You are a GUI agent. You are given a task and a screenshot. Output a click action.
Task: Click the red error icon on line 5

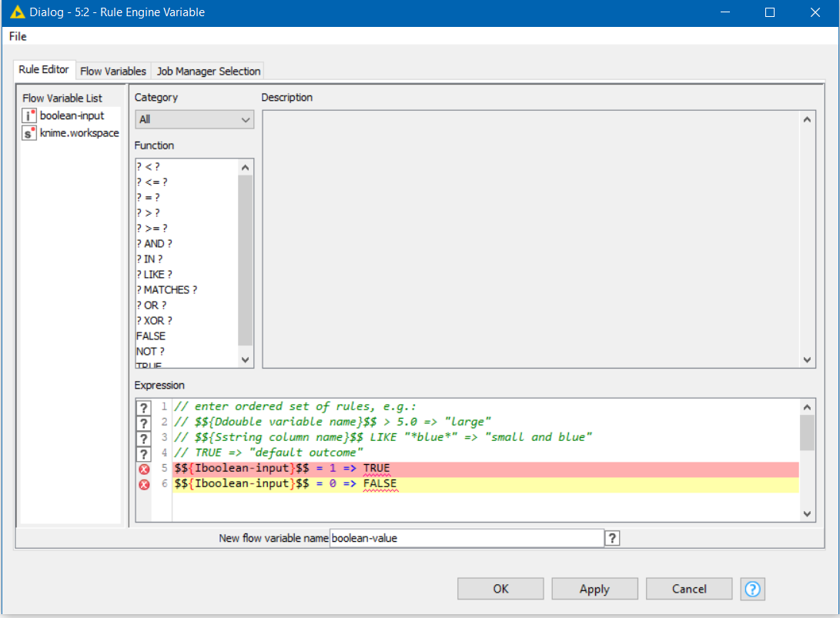point(143,469)
